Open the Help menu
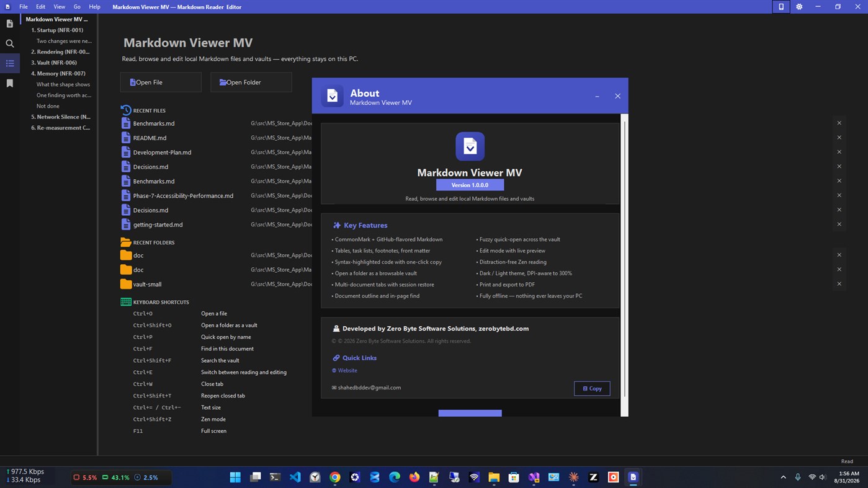 94,7
